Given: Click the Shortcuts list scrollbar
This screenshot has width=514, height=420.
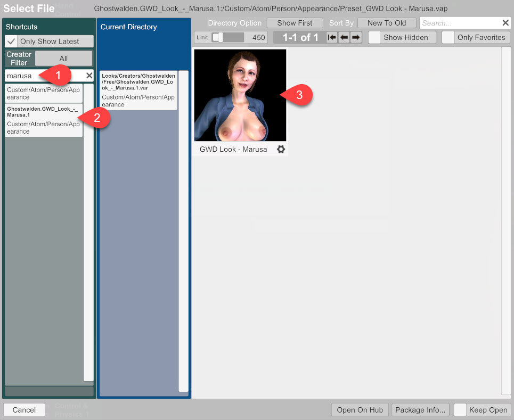Looking at the screenshot, I should 88,232.
